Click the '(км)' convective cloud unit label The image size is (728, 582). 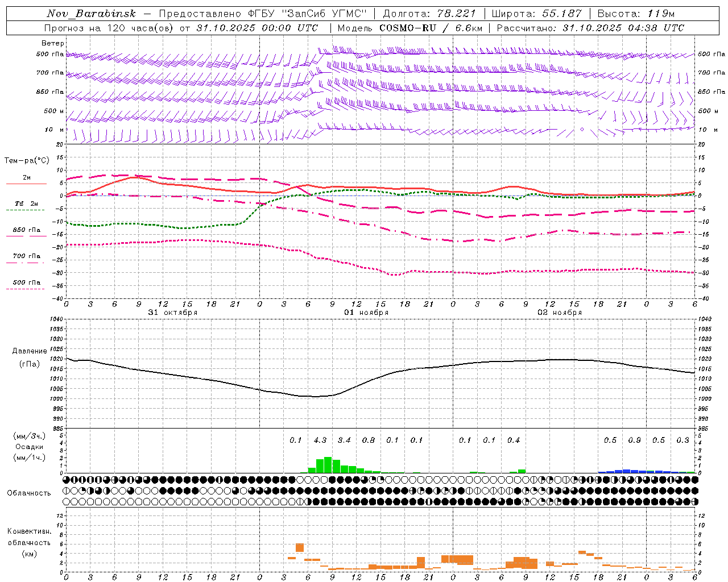(29, 554)
